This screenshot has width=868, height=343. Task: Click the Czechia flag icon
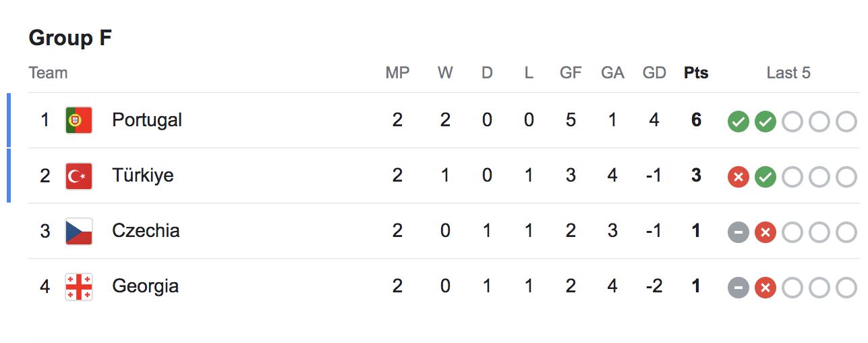tap(79, 231)
